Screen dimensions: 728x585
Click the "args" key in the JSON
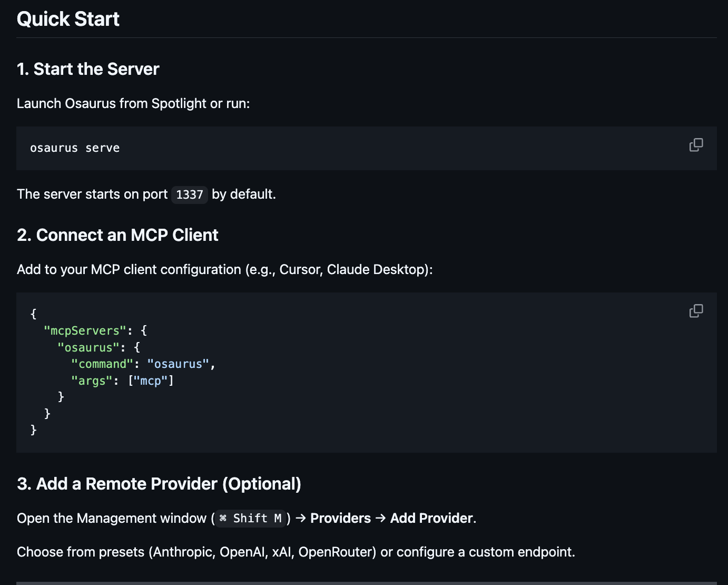[x=92, y=381]
